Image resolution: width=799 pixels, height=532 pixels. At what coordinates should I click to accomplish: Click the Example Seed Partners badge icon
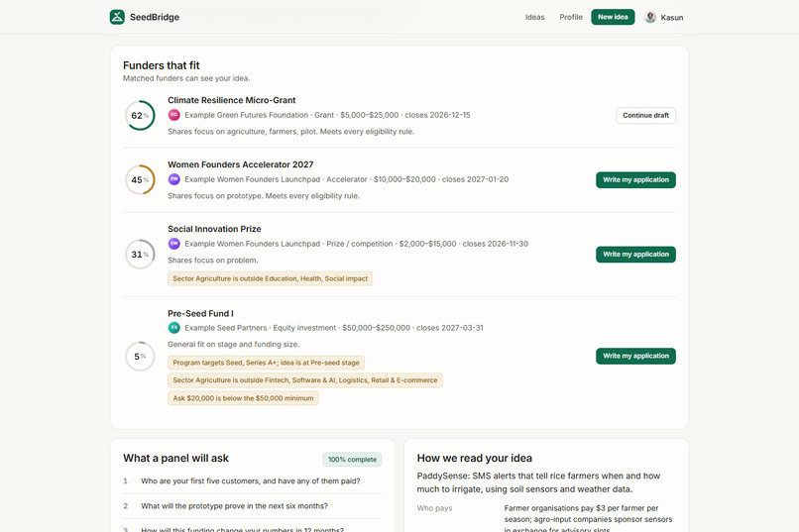(x=174, y=328)
